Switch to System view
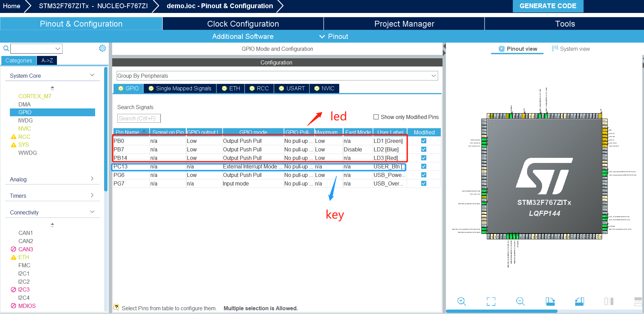 click(571, 49)
